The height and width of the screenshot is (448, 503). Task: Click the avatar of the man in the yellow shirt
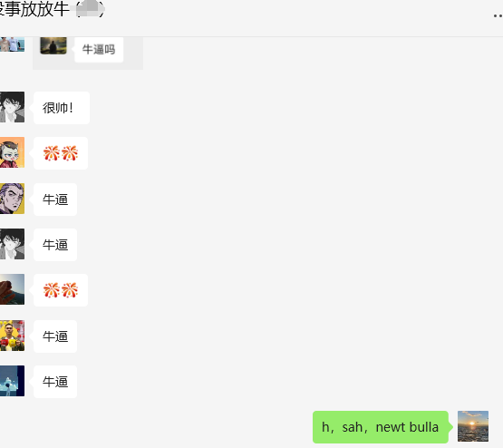[12, 336]
